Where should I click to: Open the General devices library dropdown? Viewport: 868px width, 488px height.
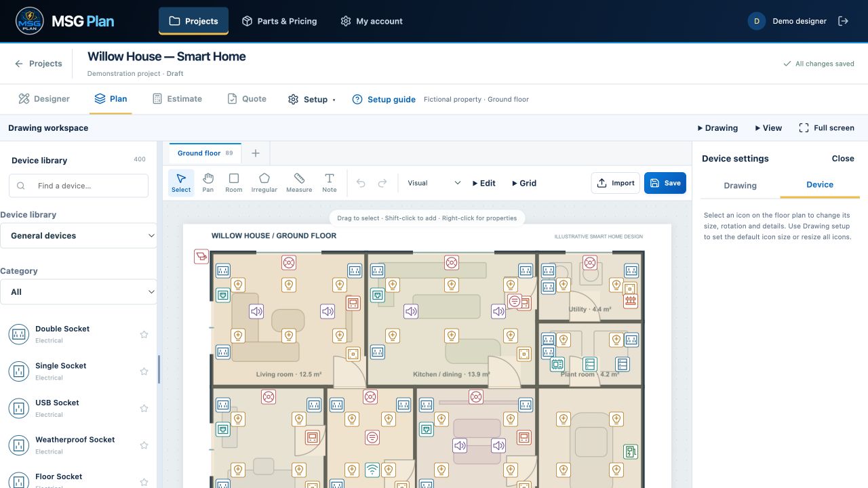pyautogui.click(x=79, y=236)
